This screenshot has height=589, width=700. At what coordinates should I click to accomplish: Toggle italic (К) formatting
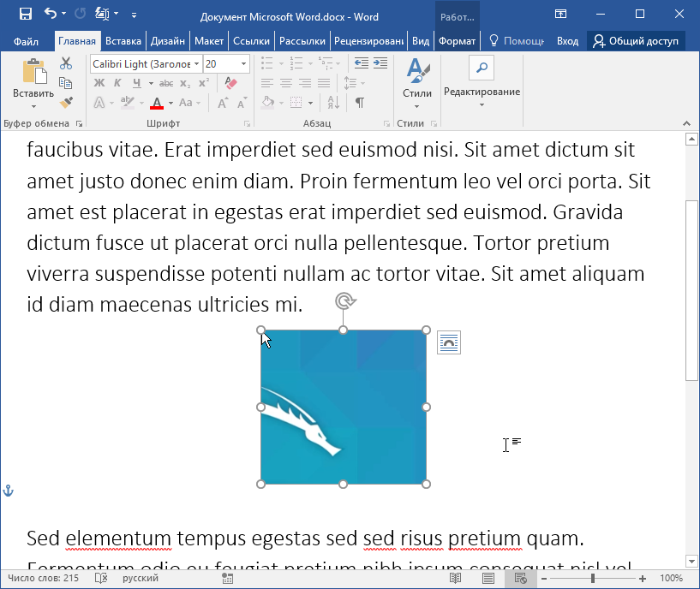pyautogui.click(x=117, y=83)
